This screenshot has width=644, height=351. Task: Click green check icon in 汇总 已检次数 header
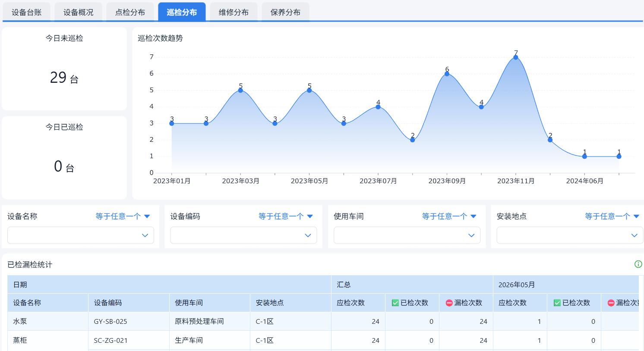395,303
